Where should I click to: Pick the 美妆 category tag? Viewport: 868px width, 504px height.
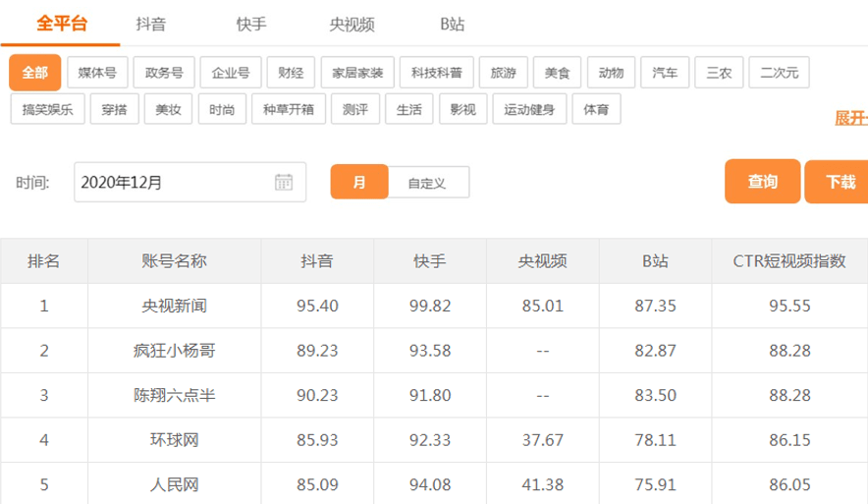[x=168, y=109]
